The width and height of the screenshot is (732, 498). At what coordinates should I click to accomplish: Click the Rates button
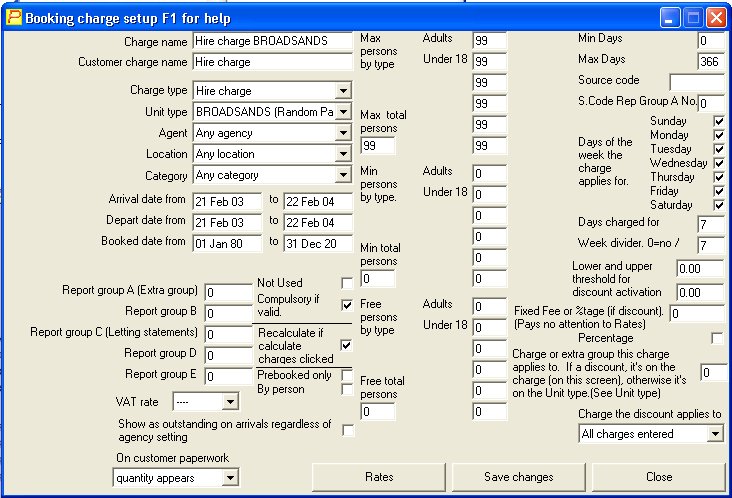(x=379, y=477)
